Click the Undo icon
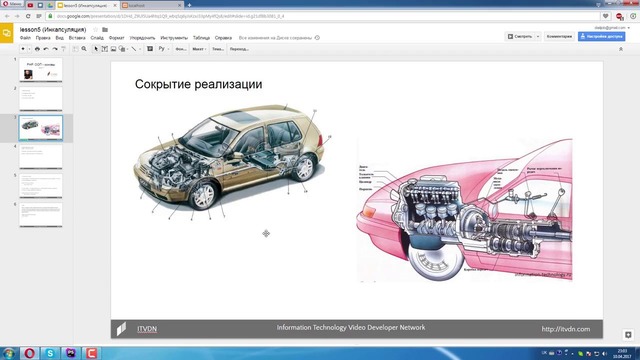 46,49
